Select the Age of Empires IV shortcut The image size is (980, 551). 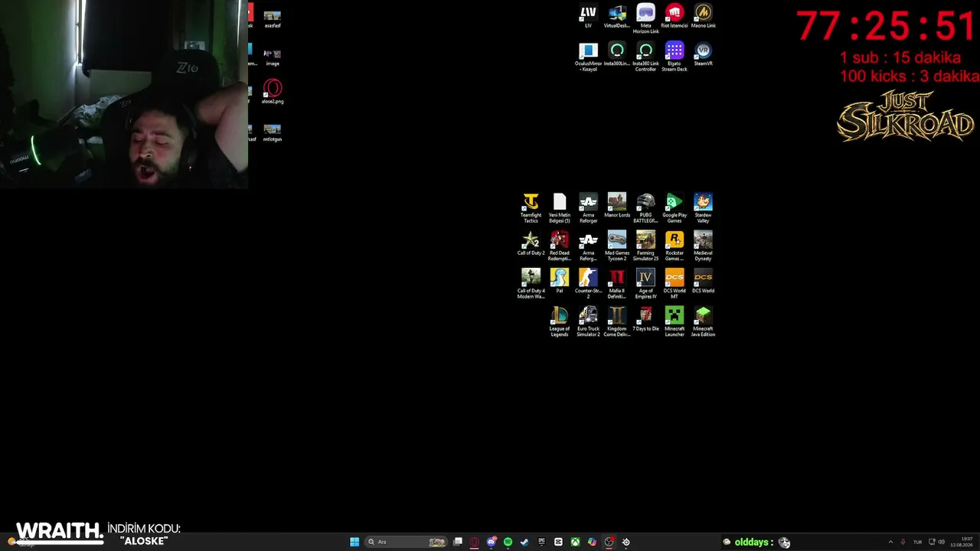645,284
